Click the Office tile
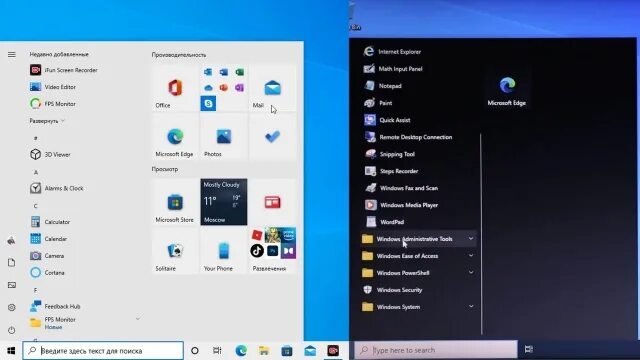Screen dimensions: 640x360 pyautogui.click(x=175, y=88)
